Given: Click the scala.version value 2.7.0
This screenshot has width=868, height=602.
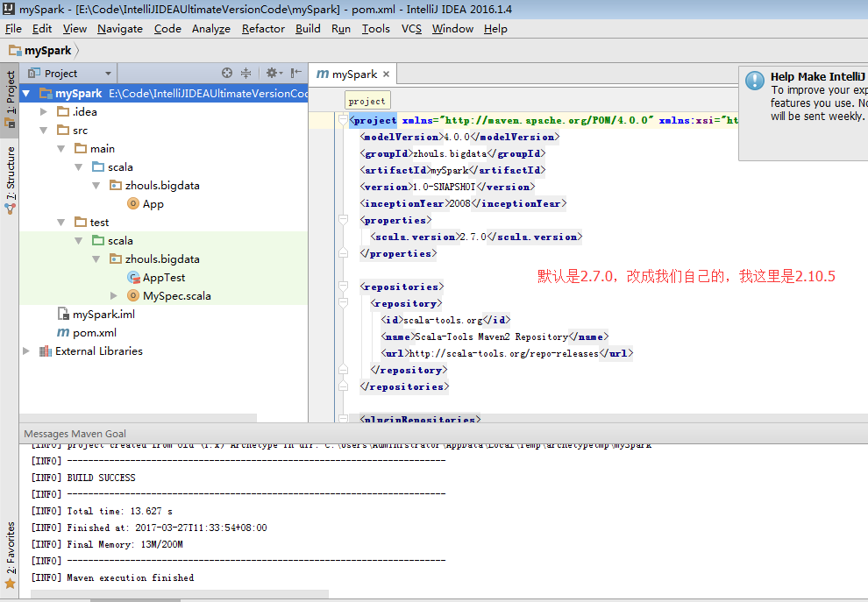Looking at the screenshot, I should [x=473, y=237].
